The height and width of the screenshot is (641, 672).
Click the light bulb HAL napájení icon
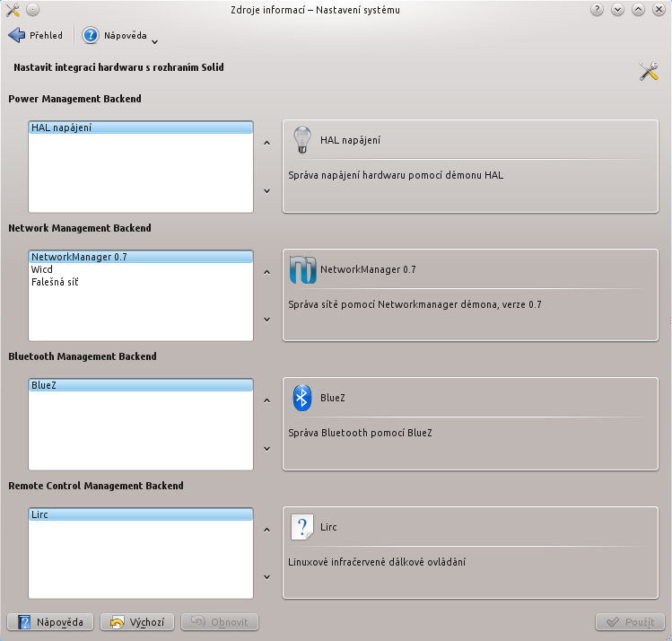302,140
